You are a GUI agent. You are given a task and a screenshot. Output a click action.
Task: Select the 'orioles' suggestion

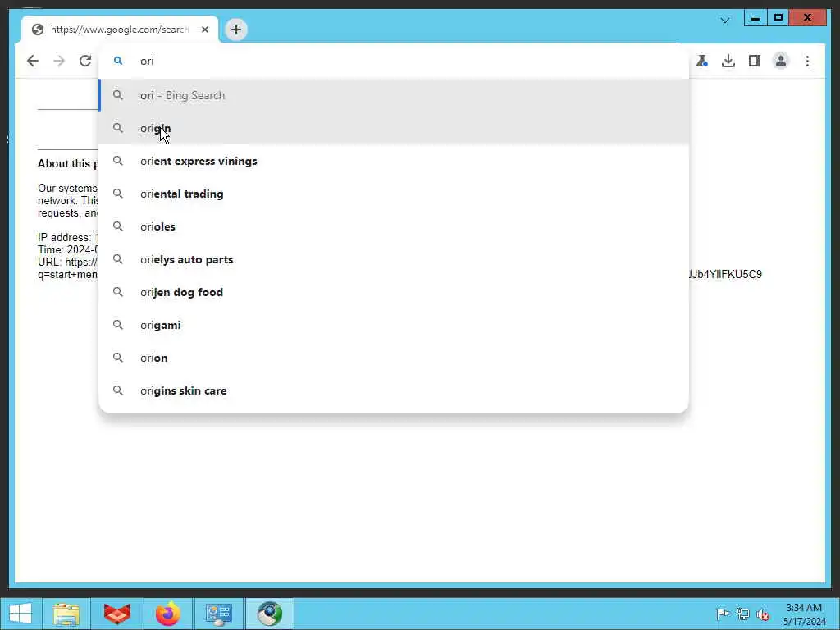point(394,226)
